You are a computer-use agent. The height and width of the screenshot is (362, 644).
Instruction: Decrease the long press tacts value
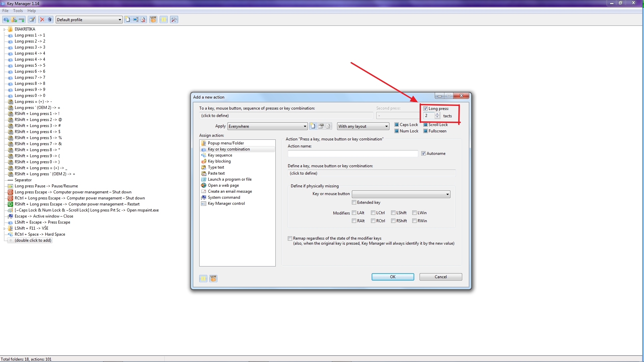pos(437,117)
